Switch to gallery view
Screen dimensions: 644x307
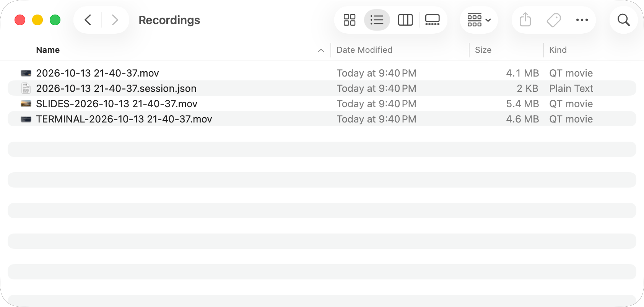click(433, 20)
